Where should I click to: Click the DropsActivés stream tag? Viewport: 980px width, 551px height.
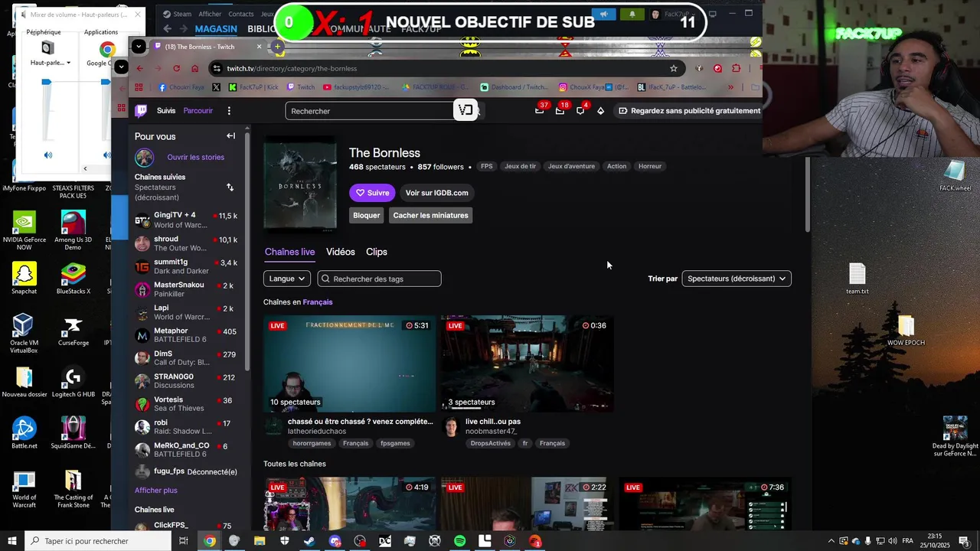coord(491,443)
